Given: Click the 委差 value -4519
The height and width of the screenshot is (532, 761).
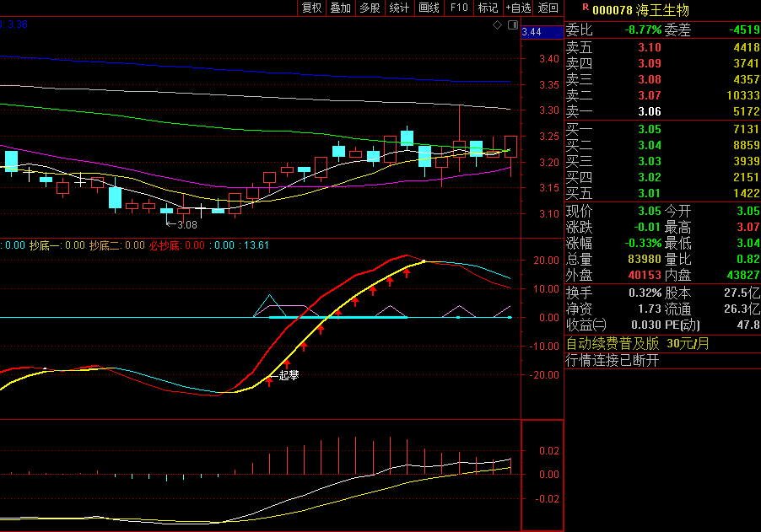Looking at the screenshot, I should coord(744,30).
